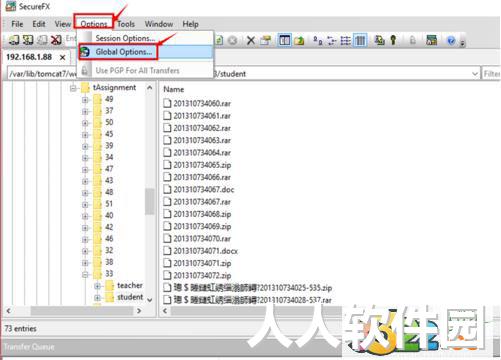Switch to Large Icons view icon

[x=317, y=40]
